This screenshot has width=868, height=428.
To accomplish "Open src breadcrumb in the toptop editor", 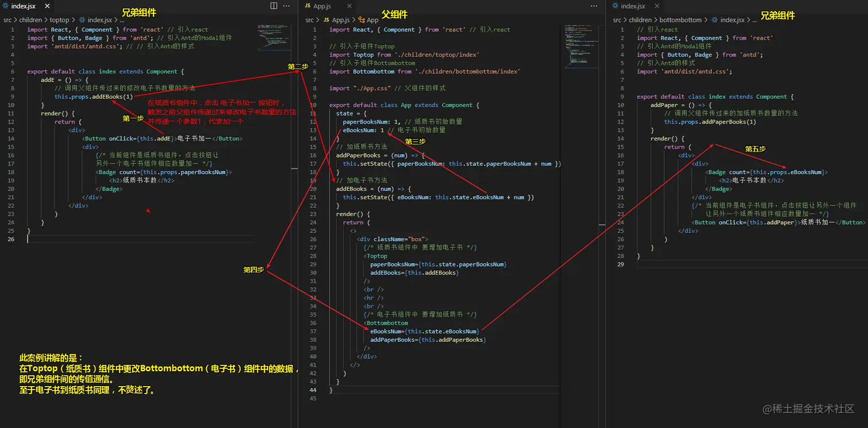I will [7, 20].
